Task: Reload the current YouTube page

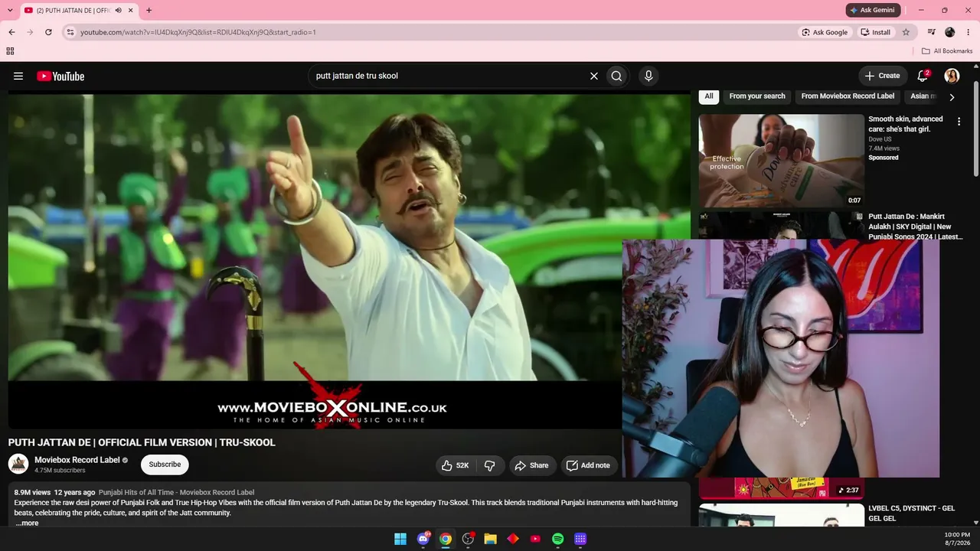Action: [x=48, y=32]
